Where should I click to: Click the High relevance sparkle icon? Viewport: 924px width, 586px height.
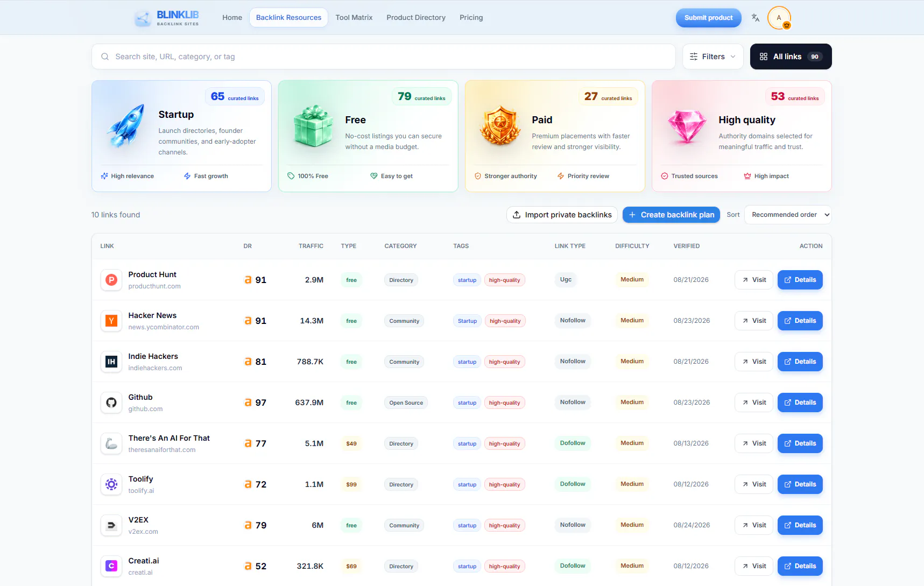pos(104,176)
